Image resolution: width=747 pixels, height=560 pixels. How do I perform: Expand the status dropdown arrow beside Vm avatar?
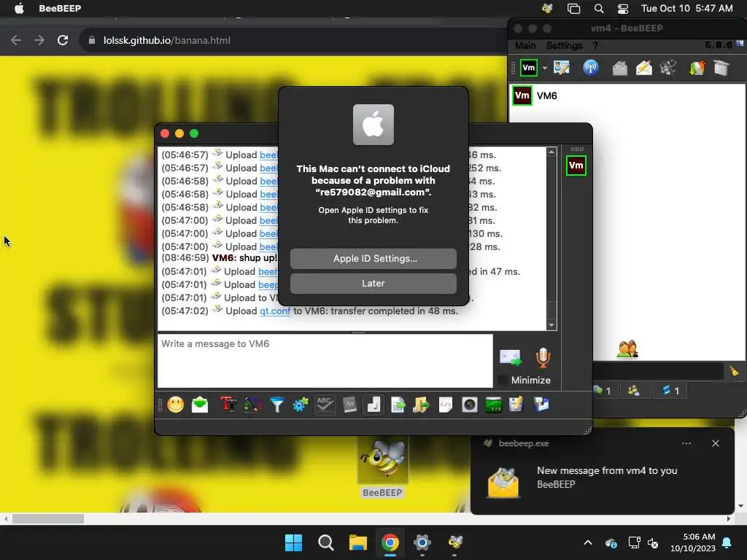pos(545,68)
